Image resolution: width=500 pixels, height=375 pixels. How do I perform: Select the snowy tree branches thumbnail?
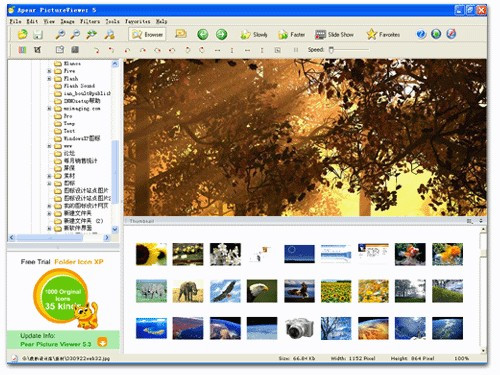coord(336,328)
